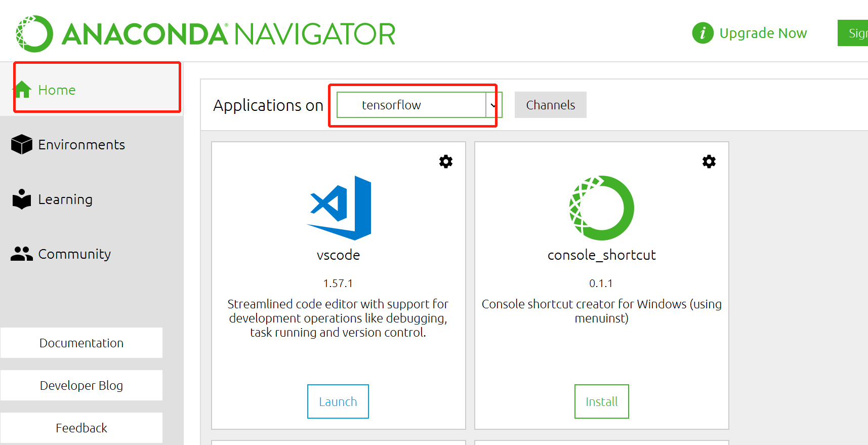868x445 pixels.
Task: Click the Anaconda Navigator logo
Action: 205,33
